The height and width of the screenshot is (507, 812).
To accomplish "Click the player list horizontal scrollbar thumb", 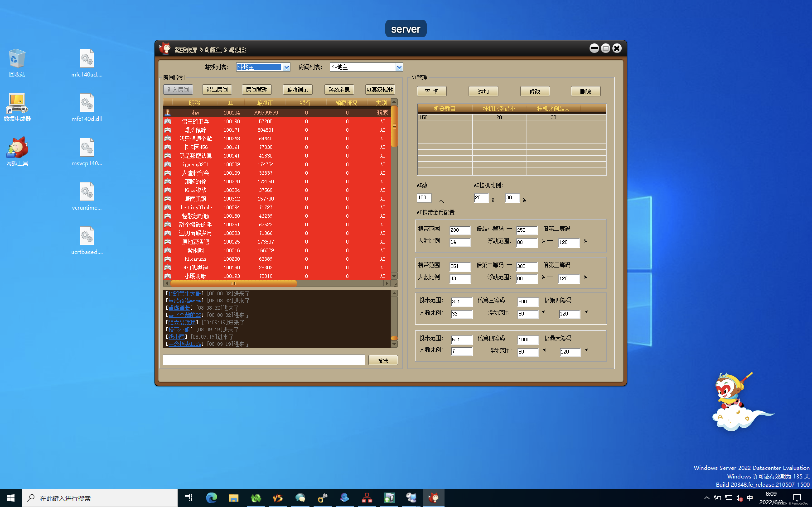I will (234, 284).
